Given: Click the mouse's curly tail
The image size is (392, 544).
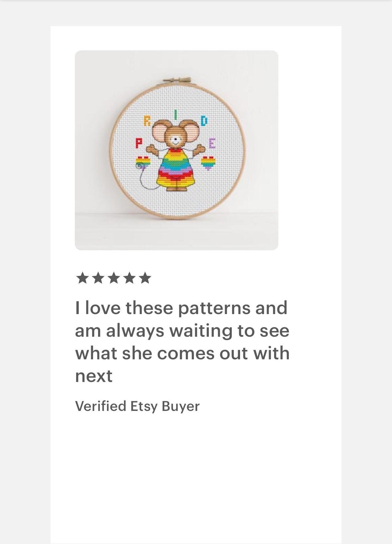Looking at the screenshot, I should tap(148, 180).
